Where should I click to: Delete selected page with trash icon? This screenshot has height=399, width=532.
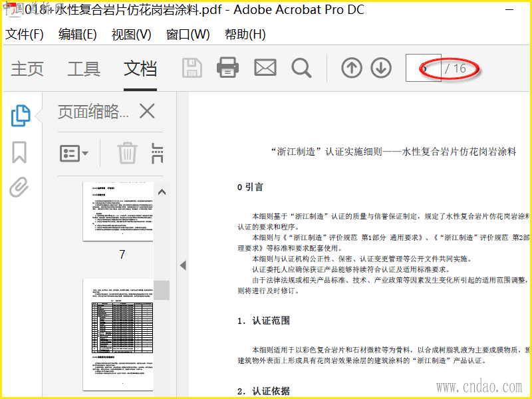127,154
